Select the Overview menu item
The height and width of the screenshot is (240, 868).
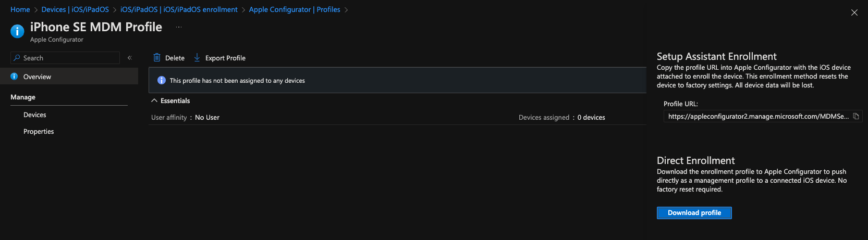click(x=69, y=77)
